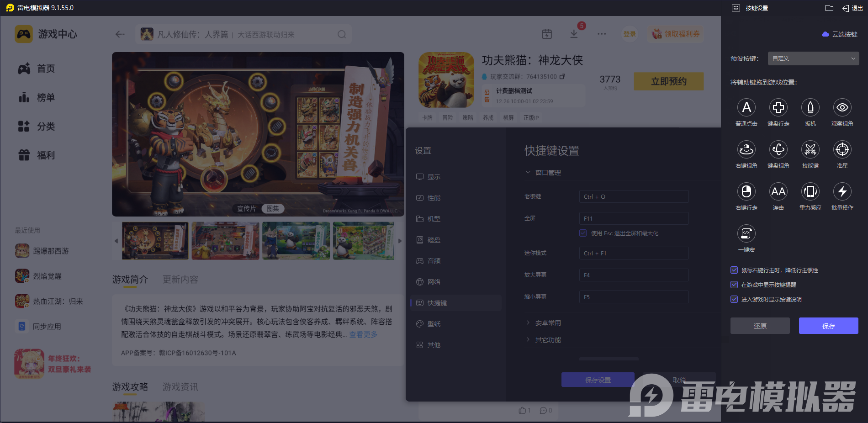868x423 pixels.
Task: Toggle 在游戏中显示按键提醒 checkbox
Action: coord(734,285)
